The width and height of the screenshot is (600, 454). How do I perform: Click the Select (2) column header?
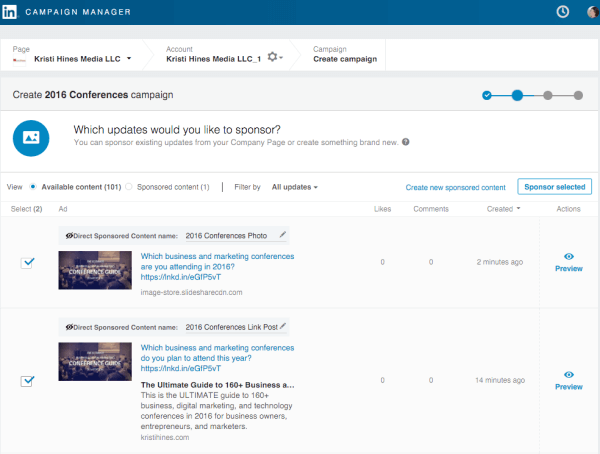26,209
